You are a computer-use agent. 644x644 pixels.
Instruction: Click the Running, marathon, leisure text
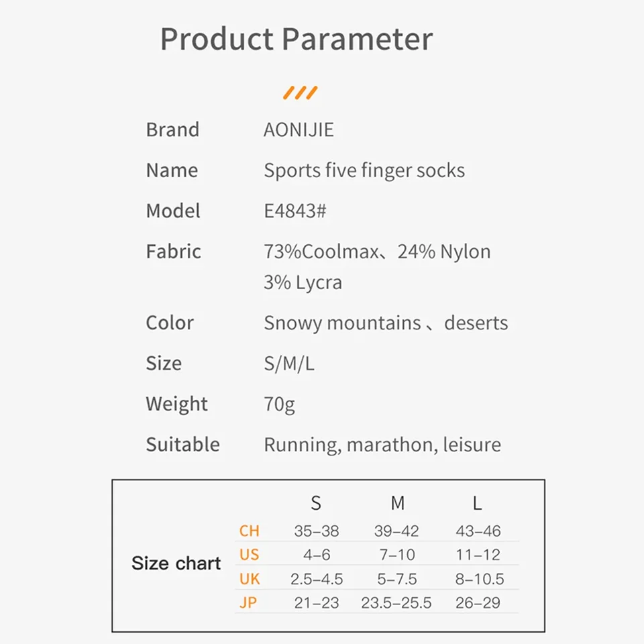coord(382,445)
